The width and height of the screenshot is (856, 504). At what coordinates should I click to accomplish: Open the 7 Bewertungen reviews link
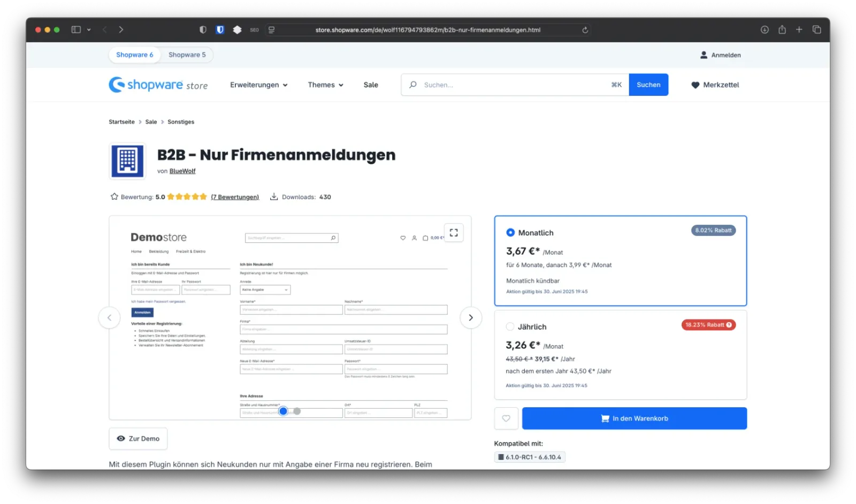(235, 196)
